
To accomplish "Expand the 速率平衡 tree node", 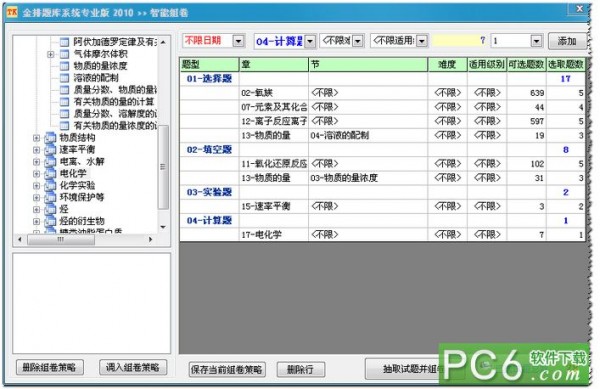I will [36, 150].
